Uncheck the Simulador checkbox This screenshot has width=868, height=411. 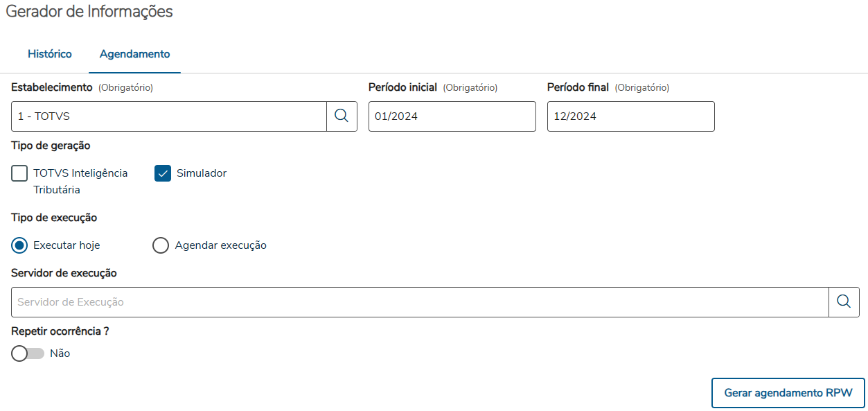coord(163,173)
